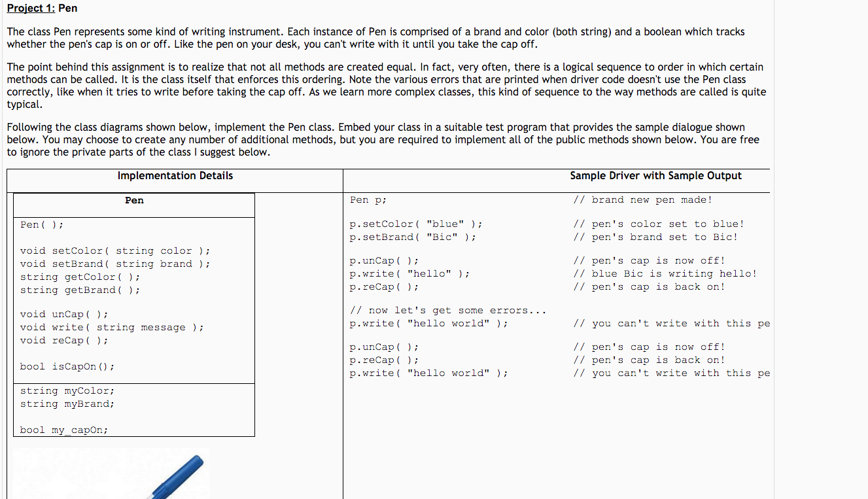Click the Sample Driver with Sample Output header

(x=656, y=175)
